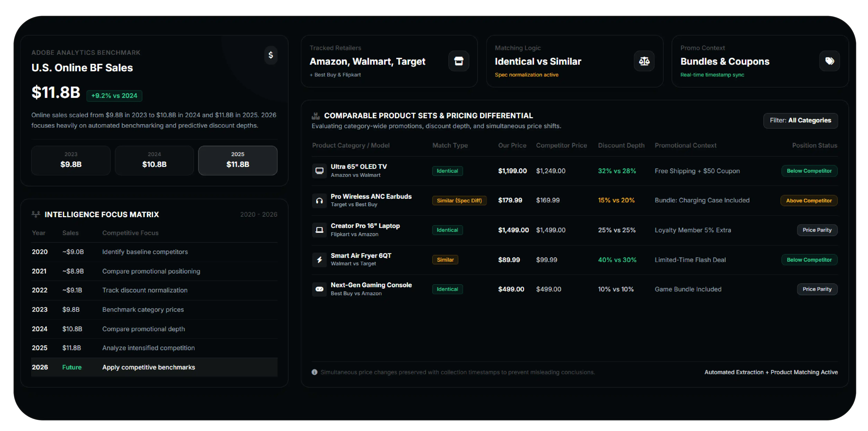Click the icon beside Comparable Product Sets heading
Image resolution: width=868 pixels, height=431 pixels.
pyautogui.click(x=315, y=116)
